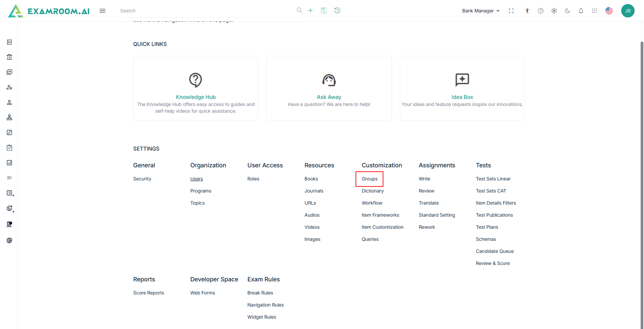Open the hierarchy tree icon in sidebar
The image size is (644, 329).
(x=9, y=117)
